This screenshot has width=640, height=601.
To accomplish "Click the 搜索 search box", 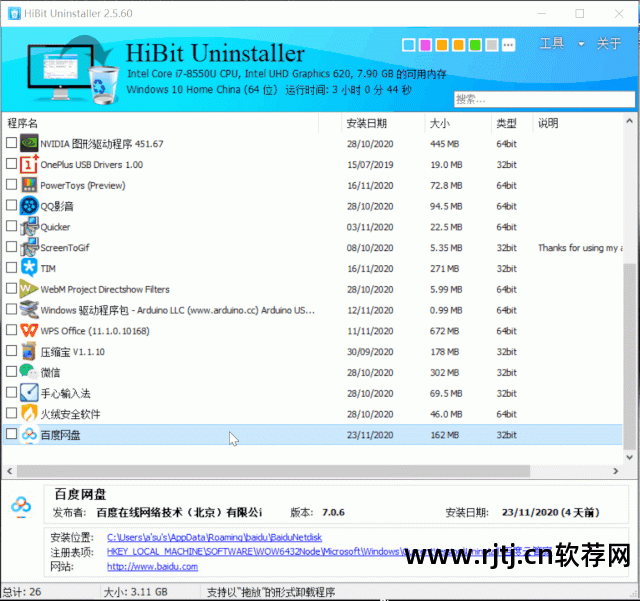I will [x=544, y=99].
